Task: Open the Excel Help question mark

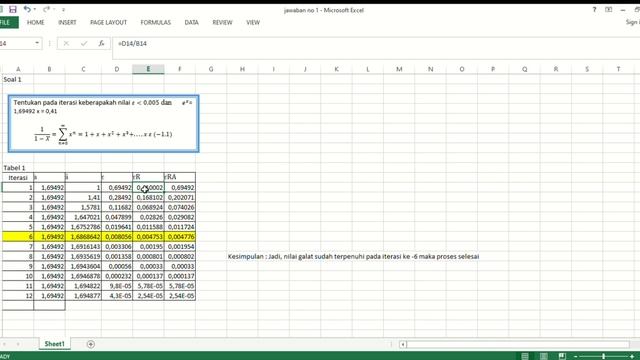Action: [x=594, y=10]
